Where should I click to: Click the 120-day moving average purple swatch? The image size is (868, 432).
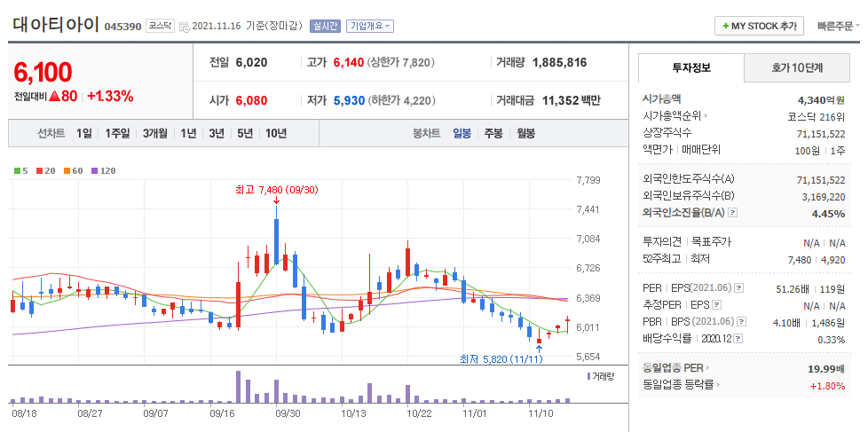94,171
